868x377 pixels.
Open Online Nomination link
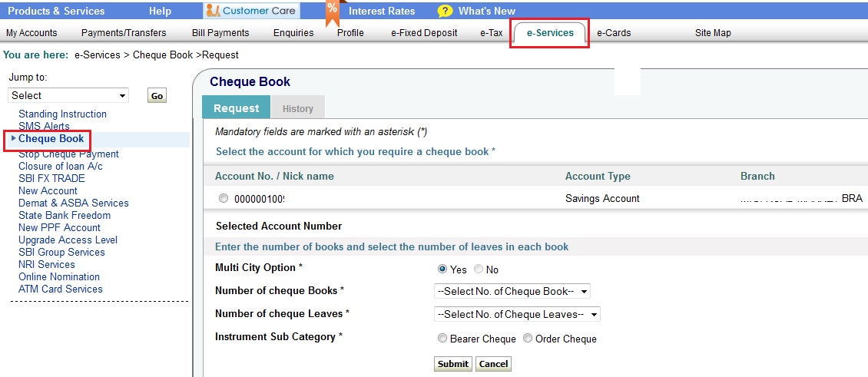click(x=59, y=276)
